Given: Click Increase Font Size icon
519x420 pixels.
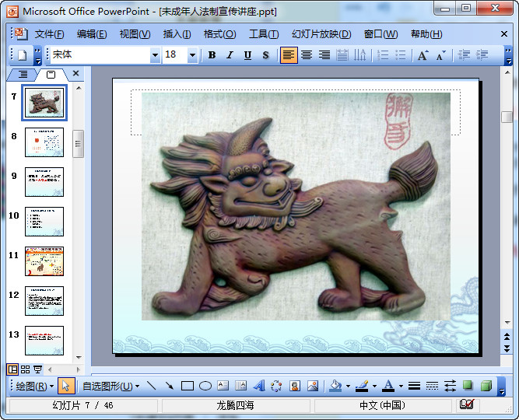Looking at the screenshot, I should tap(423, 55).
